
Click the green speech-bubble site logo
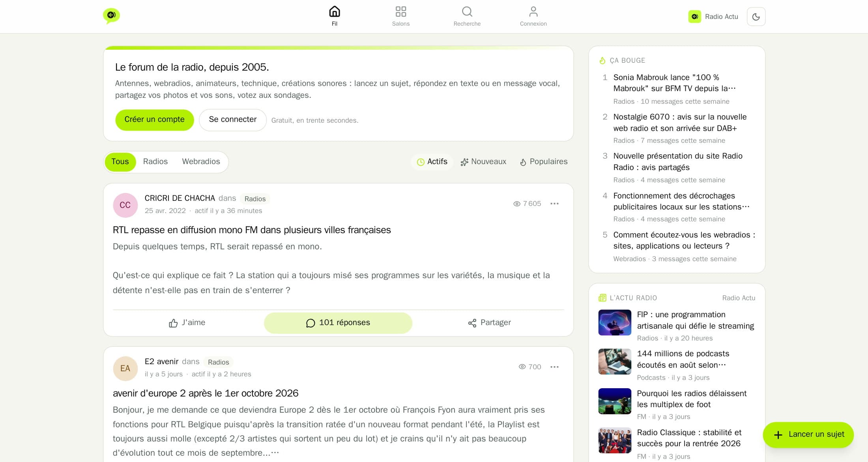(x=111, y=16)
